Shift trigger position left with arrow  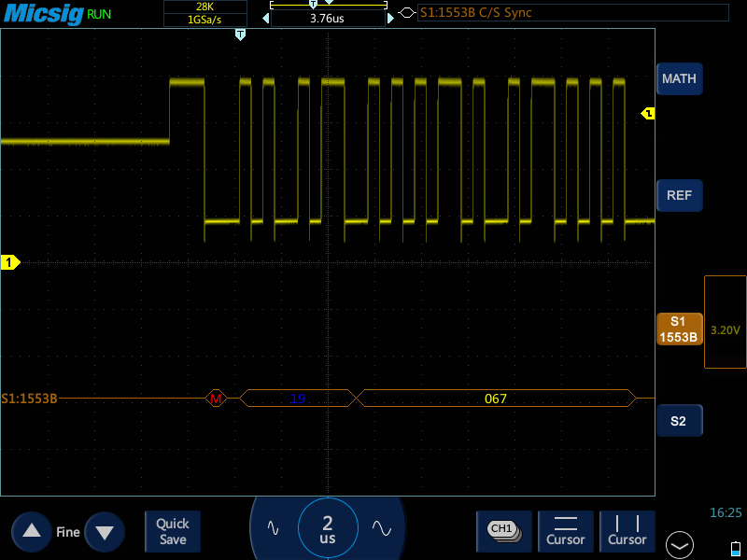[265, 18]
